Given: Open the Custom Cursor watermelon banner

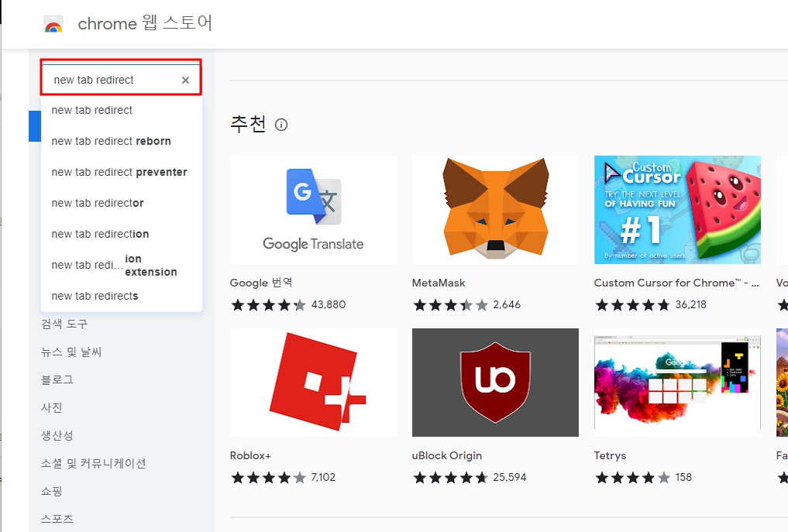Looking at the screenshot, I should point(676,209).
